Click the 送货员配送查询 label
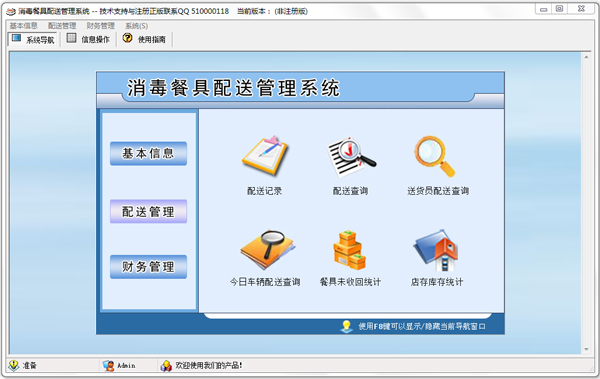The width and height of the screenshot is (600, 379). [x=438, y=191]
